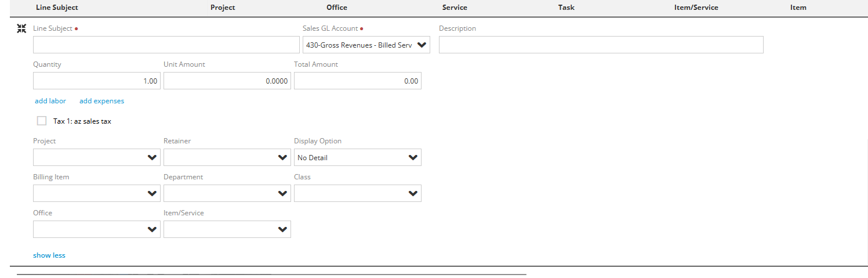Click the add labor link
Viewport: 868px width, 278px height.
coord(50,101)
